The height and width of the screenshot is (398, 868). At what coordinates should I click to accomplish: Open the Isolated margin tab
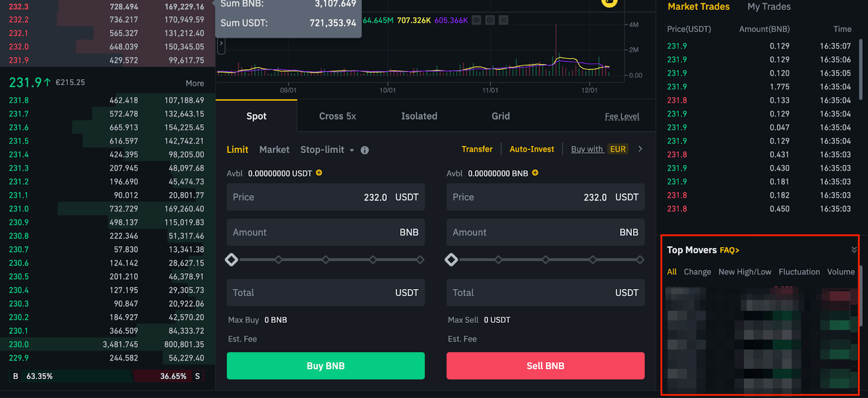click(x=419, y=116)
